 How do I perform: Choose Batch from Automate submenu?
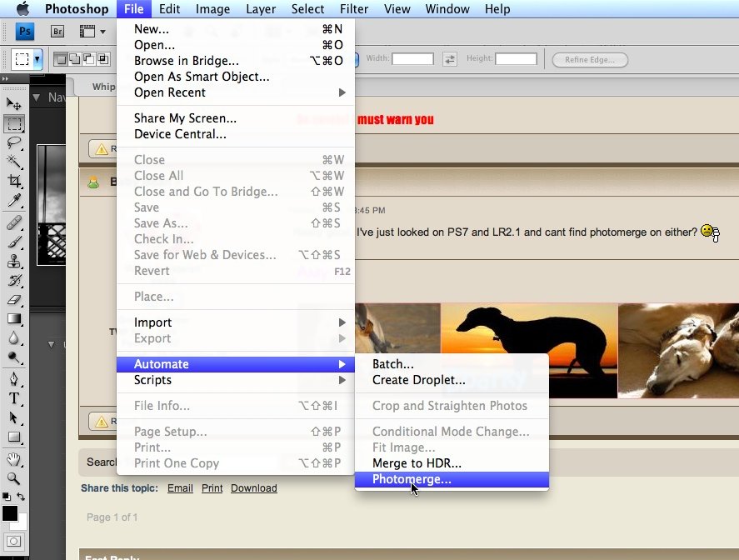[x=452, y=364]
